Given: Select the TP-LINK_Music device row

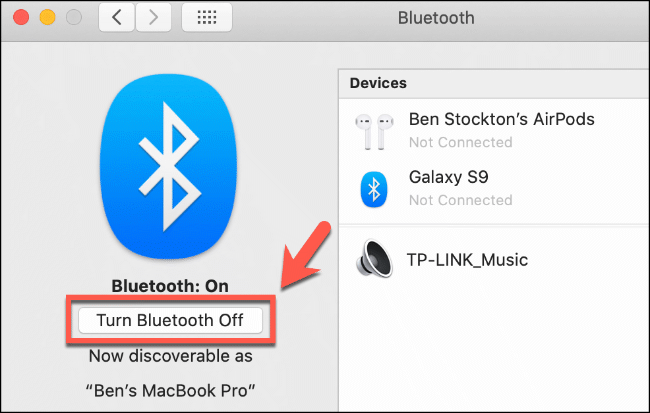Looking at the screenshot, I should pyautogui.click(x=494, y=260).
